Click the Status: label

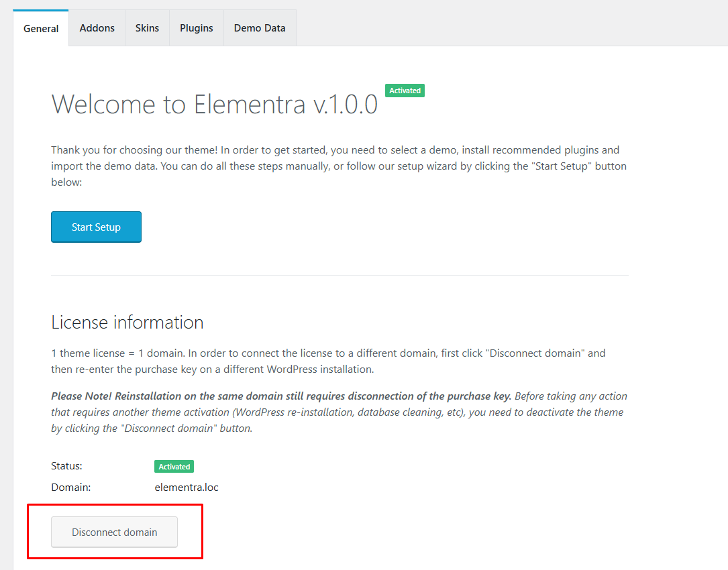pos(66,466)
